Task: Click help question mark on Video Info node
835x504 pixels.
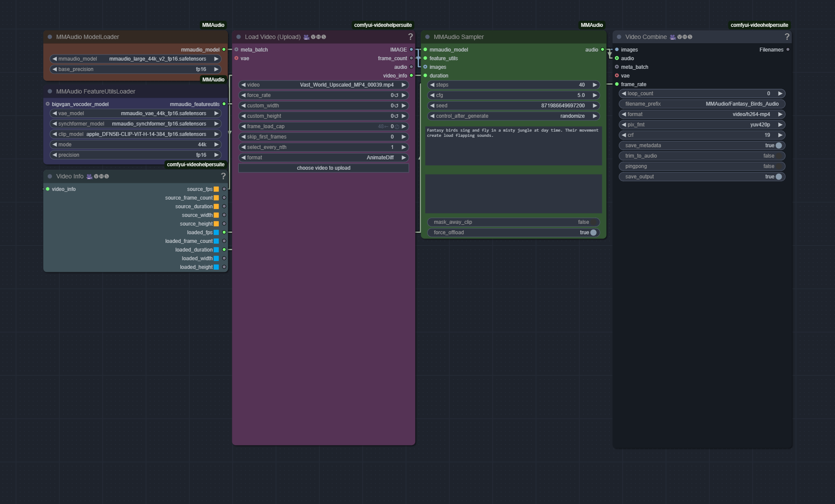Action: click(x=223, y=176)
